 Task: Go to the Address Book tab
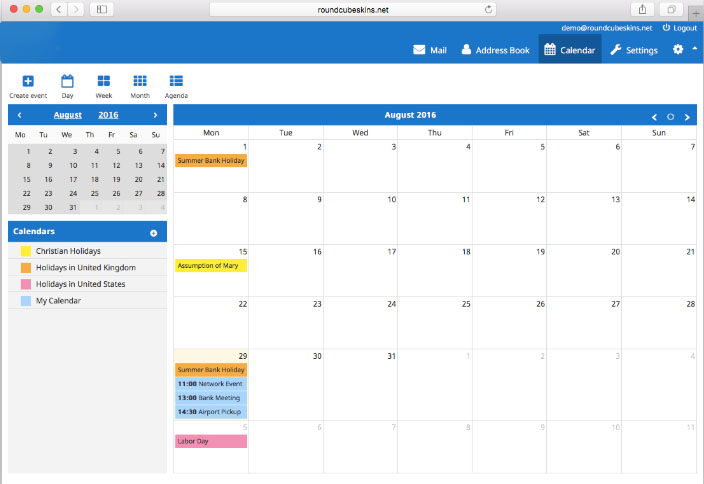pos(495,50)
